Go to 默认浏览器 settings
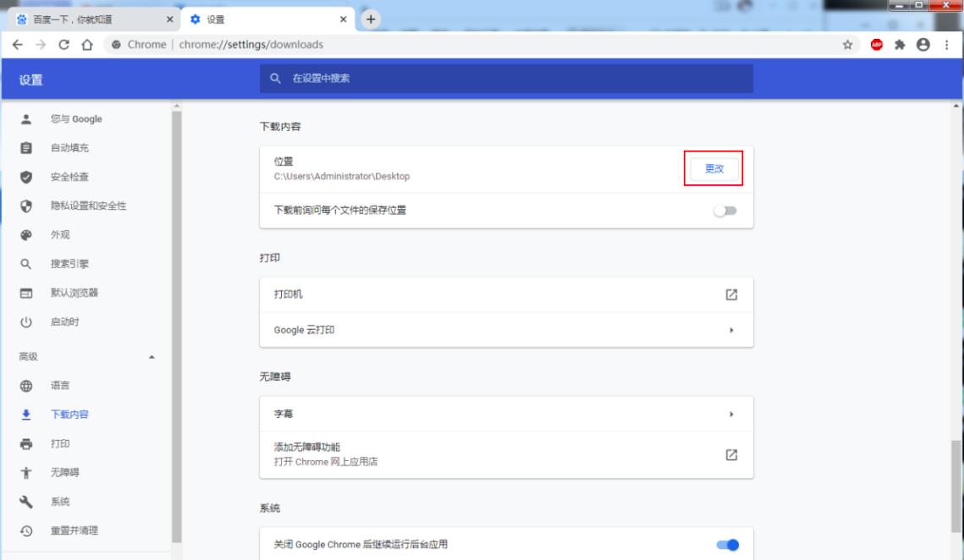Image resolution: width=964 pixels, height=560 pixels. pos(74,294)
